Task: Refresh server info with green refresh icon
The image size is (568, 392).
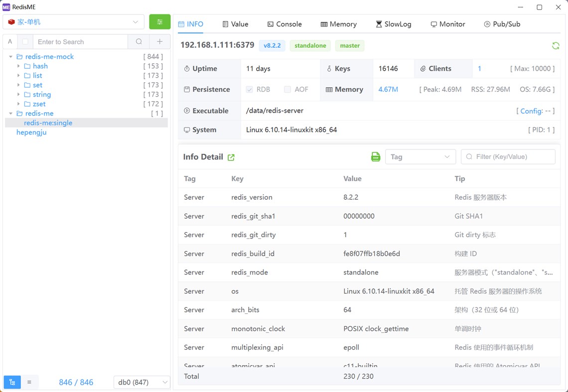Action: (x=556, y=46)
